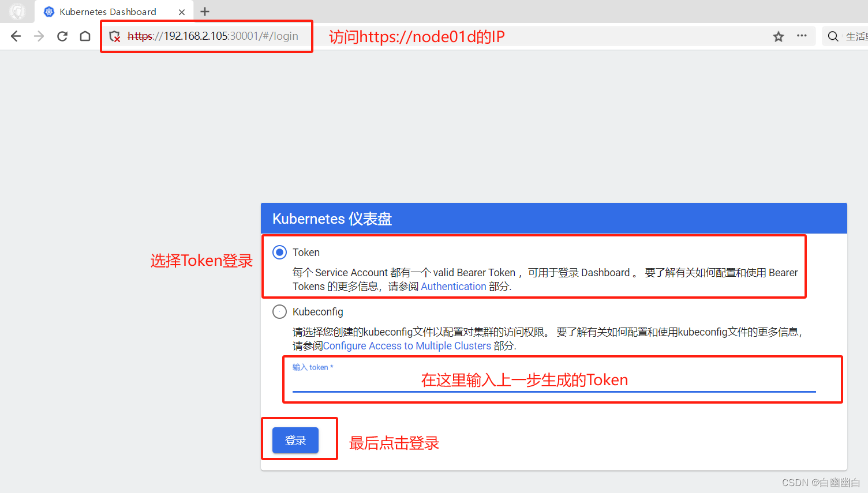The image size is (868, 493).
Task: Bookmark page with star icon
Action: coord(779,36)
